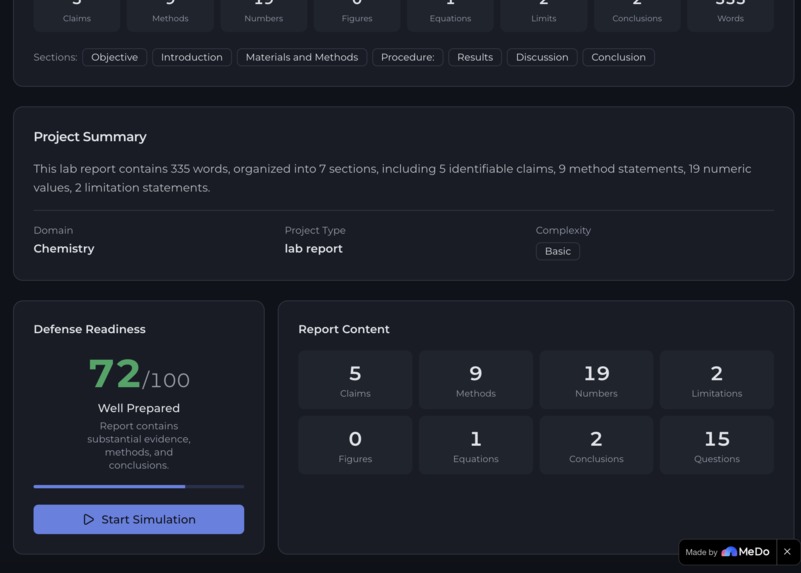Image resolution: width=801 pixels, height=573 pixels.
Task: Click the Project Summary heading
Action: click(90, 137)
